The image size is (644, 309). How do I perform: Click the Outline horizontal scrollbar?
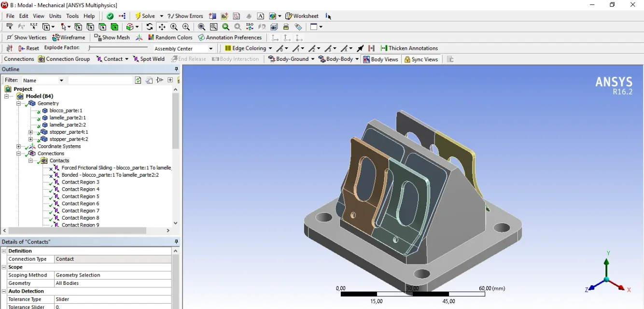point(77,231)
